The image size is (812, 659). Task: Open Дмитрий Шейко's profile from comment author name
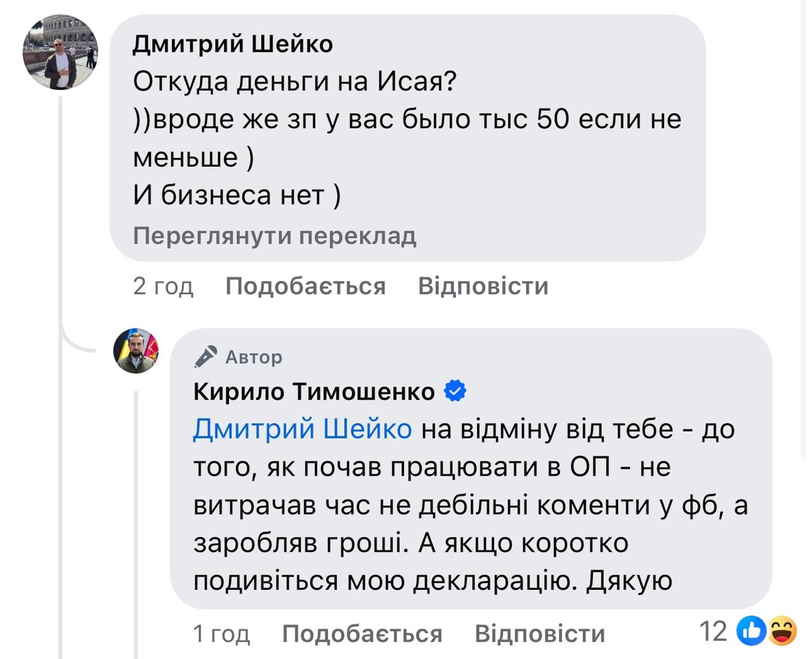click(x=233, y=44)
